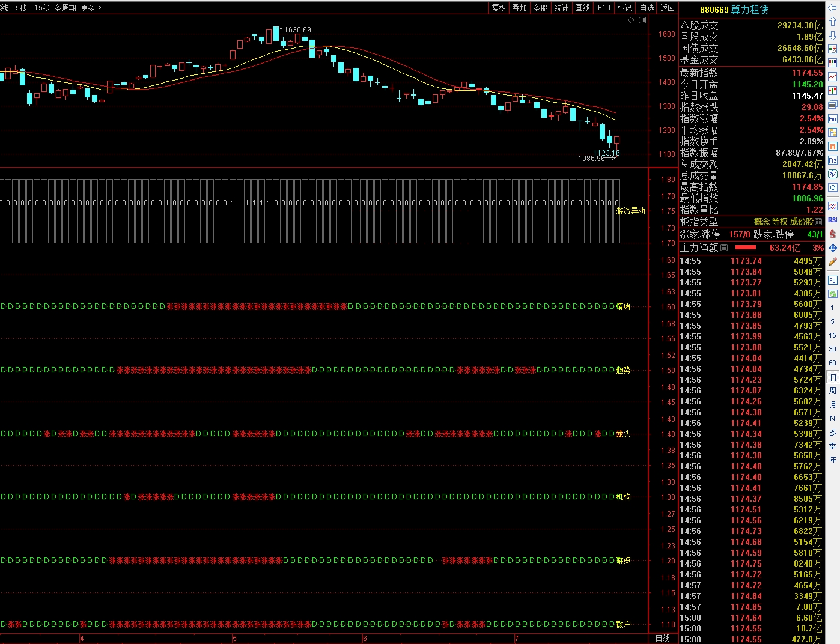Viewport: 840px width, 644px height.
Task: Click the 概念 board type link
Action: click(762, 222)
